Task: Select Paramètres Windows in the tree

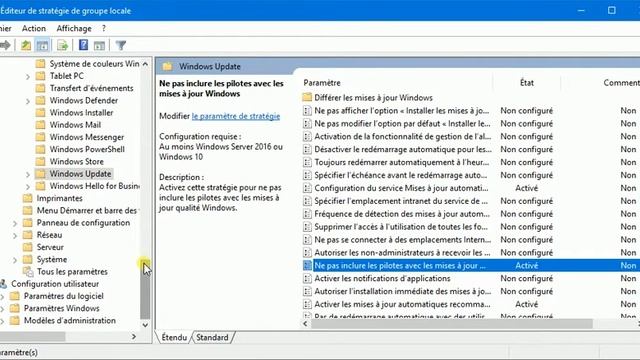Action: (x=62, y=309)
